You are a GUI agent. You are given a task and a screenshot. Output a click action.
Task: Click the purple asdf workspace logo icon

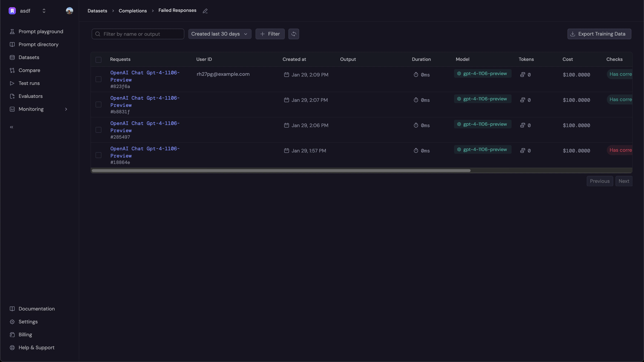point(12,11)
